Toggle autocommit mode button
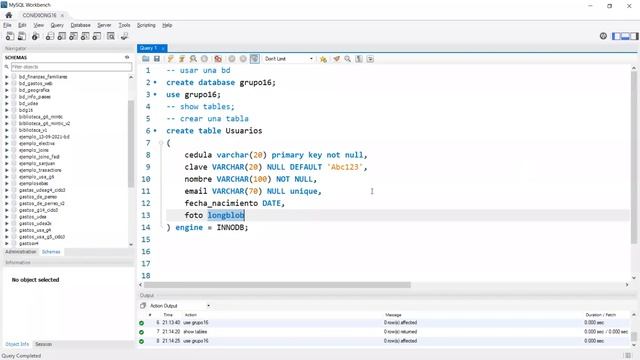 (255, 59)
